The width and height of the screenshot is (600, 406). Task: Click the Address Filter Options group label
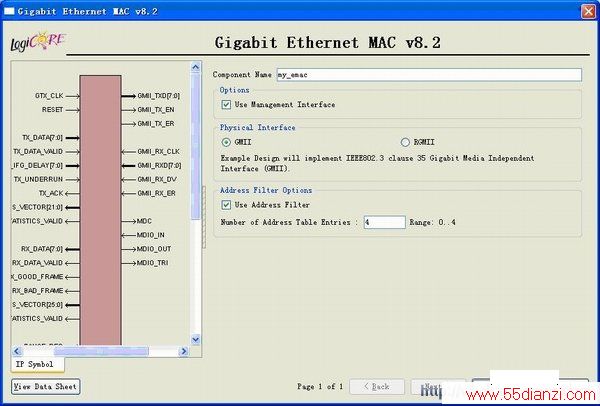pyautogui.click(x=266, y=190)
